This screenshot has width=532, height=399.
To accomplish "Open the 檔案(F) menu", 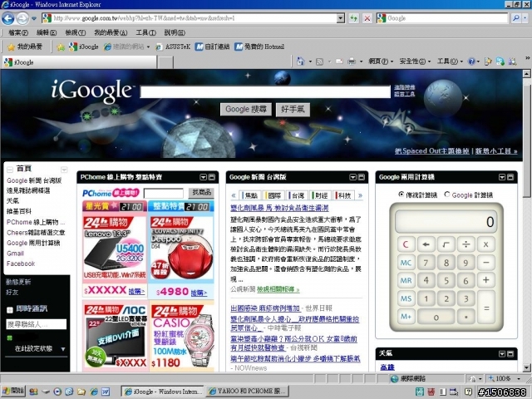I will pyautogui.click(x=18, y=33).
